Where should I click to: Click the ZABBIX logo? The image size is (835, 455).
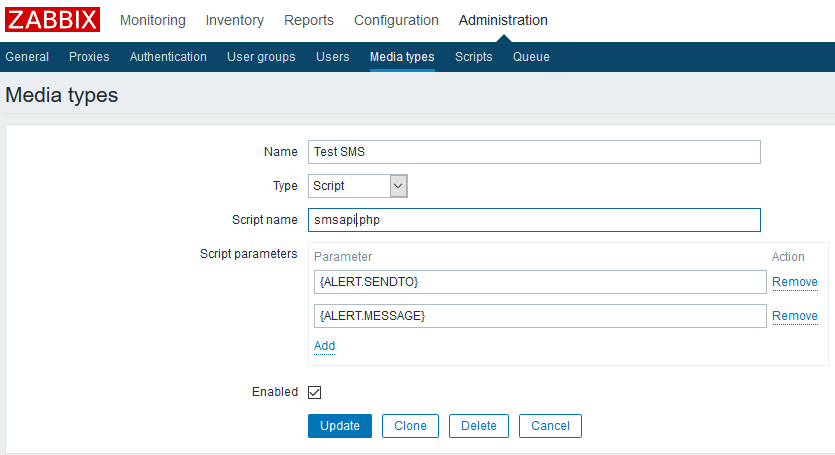pyautogui.click(x=52, y=20)
